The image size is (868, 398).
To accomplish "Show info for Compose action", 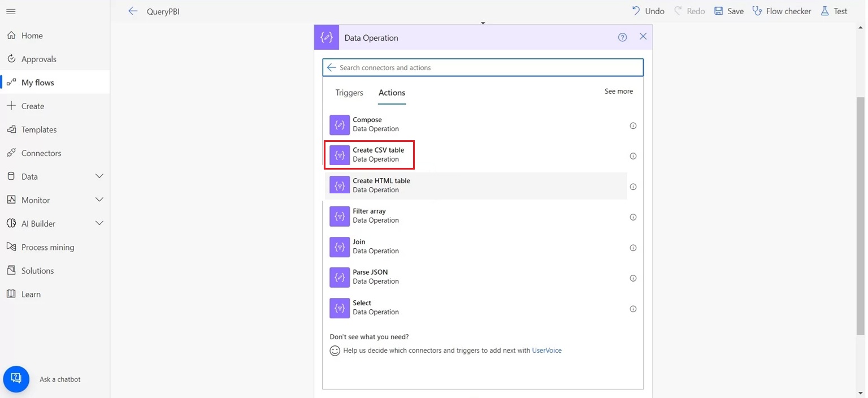I will pyautogui.click(x=633, y=126).
